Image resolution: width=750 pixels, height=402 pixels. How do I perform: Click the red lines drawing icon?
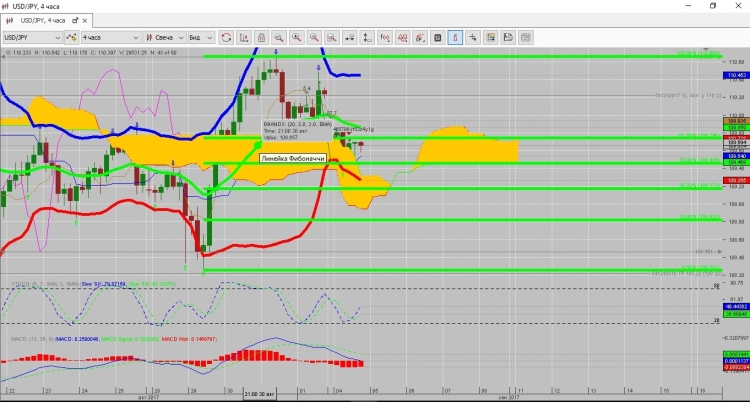tap(419, 37)
